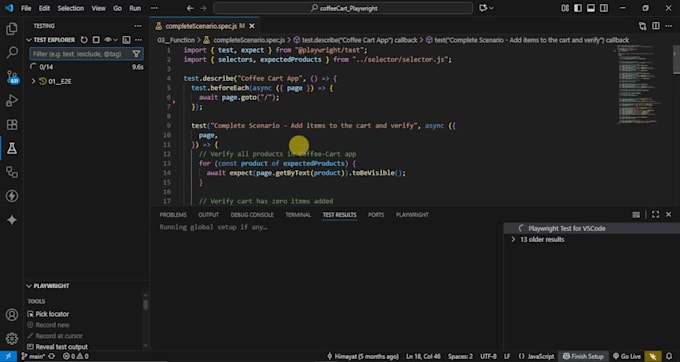
Task: Open the View menu
Action: [x=98, y=8]
